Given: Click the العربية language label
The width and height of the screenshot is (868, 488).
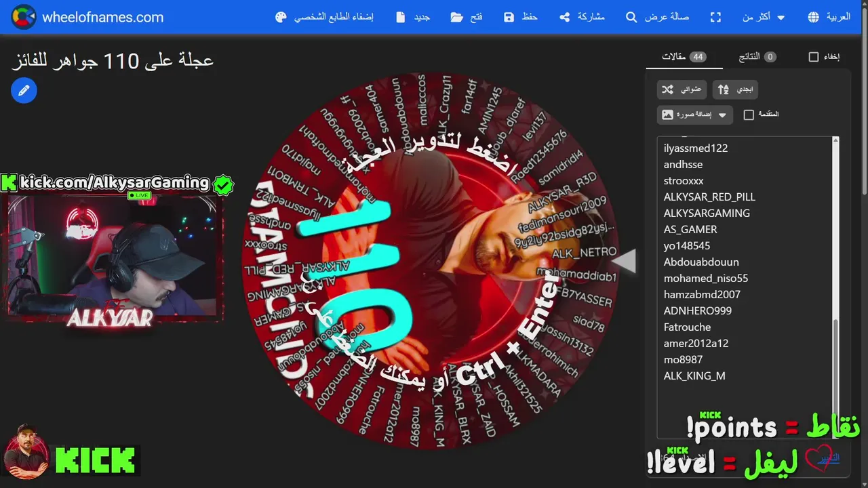Looking at the screenshot, I should [838, 17].
